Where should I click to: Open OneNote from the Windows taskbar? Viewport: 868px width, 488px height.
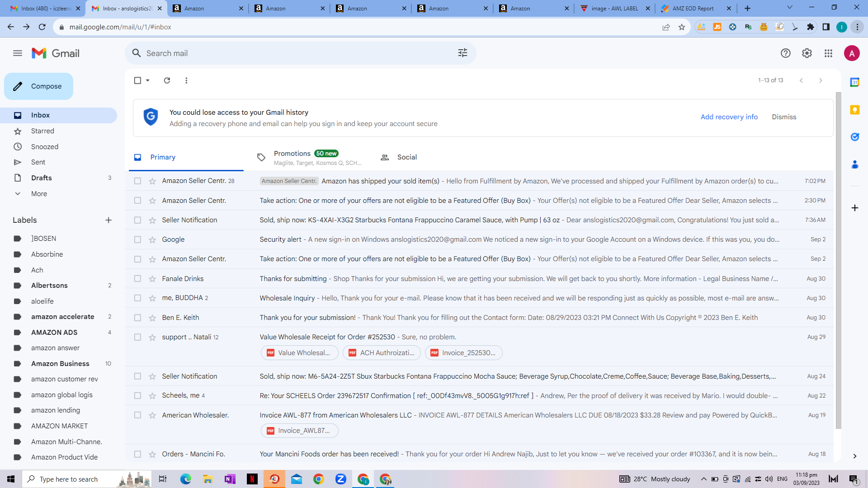pos(230,479)
